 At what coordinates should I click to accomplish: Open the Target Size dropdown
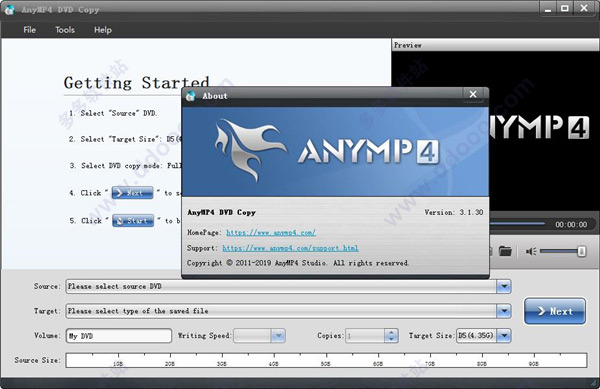pos(504,336)
